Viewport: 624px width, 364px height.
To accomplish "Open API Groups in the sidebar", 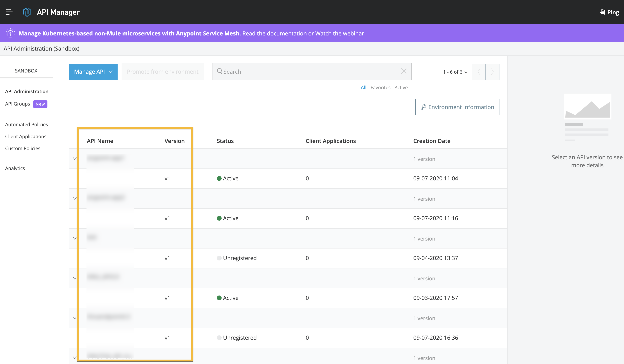I will click(18, 104).
